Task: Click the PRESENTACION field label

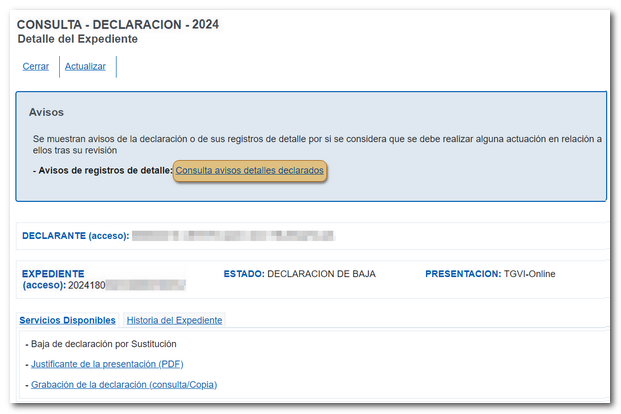Action: click(x=463, y=273)
